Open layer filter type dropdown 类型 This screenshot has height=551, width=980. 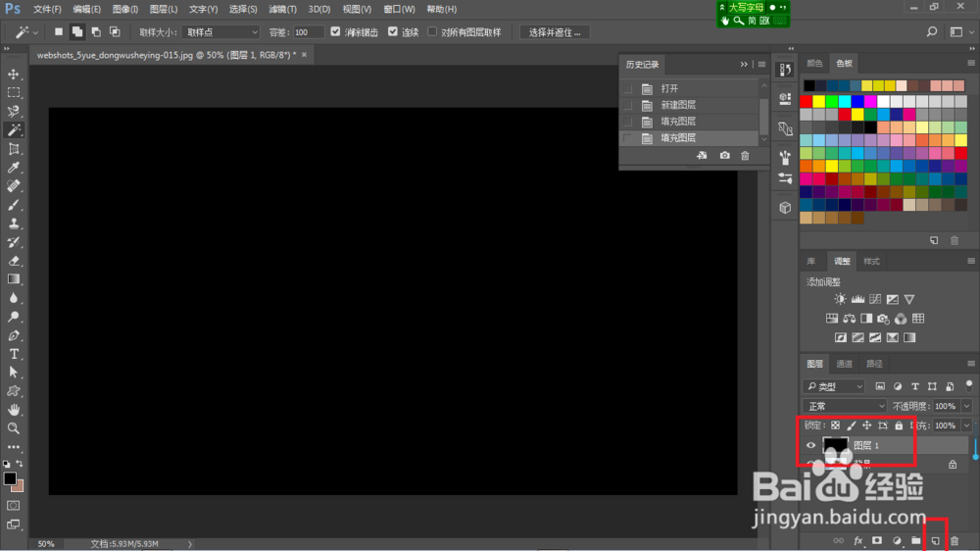pos(834,386)
